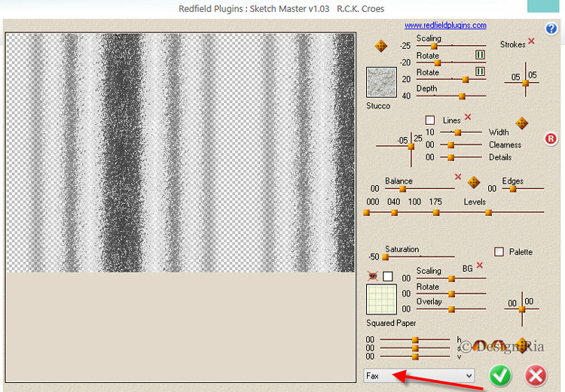Click the Depth slider handle

click(x=462, y=96)
